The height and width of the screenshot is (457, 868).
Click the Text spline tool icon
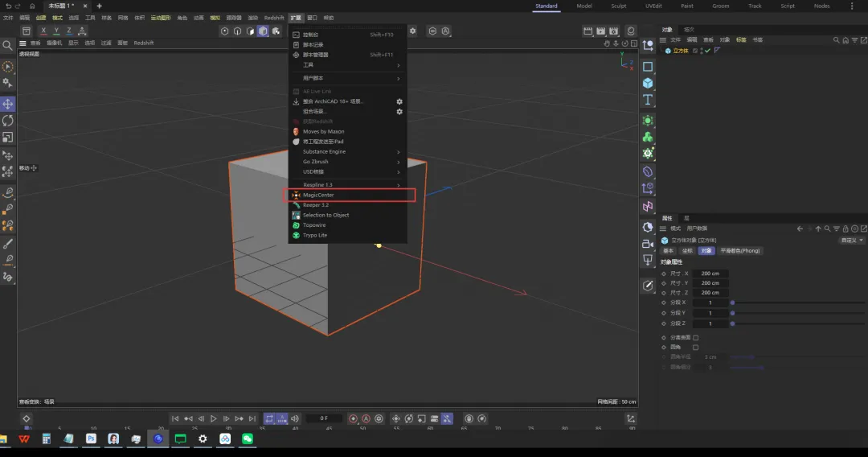click(648, 100)
